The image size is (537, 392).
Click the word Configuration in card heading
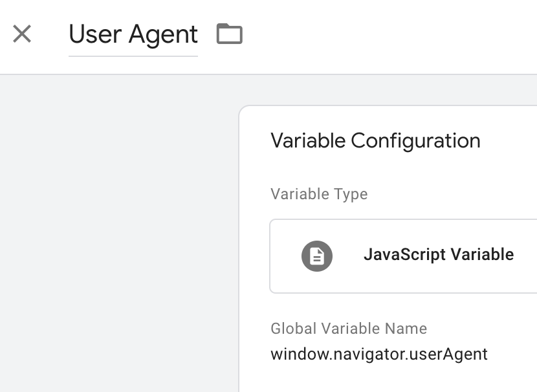(415, 141)
